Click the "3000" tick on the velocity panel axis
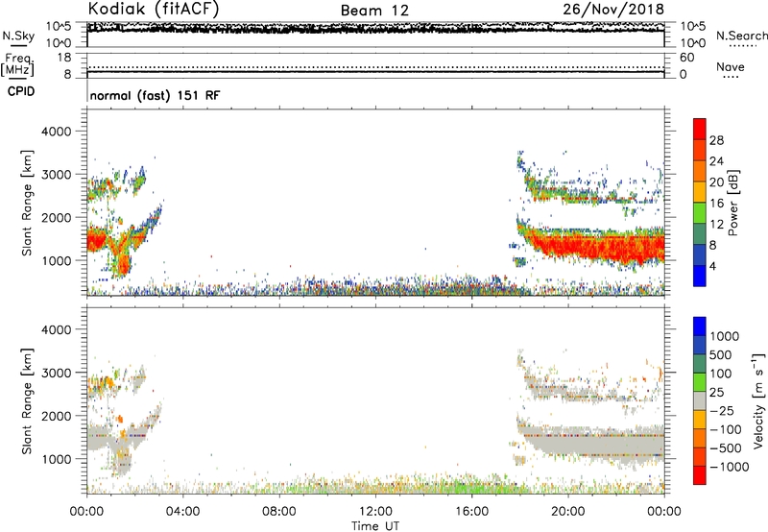Image resolution: width=768 pixels, height=532 pixels. pyautogui.click(x=56, y=373)
